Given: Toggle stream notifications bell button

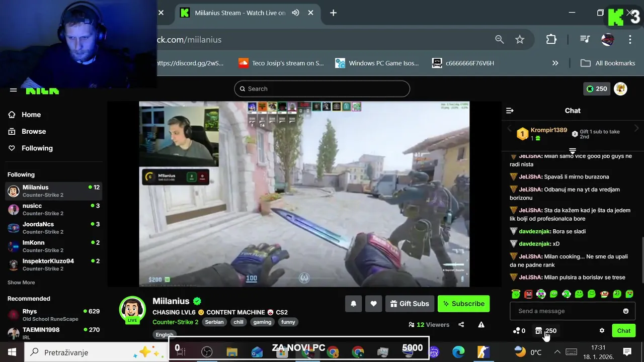Looking at the screenshot, I should [x=353, y=304].
